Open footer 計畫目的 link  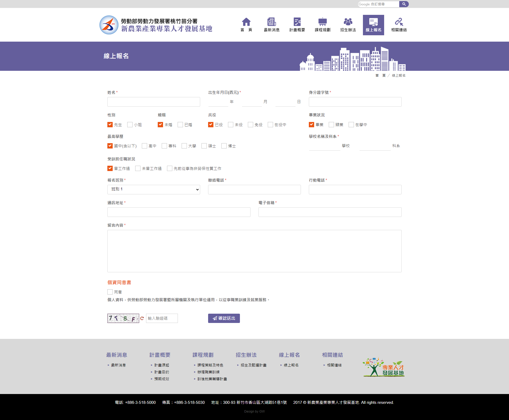(162, 372)
